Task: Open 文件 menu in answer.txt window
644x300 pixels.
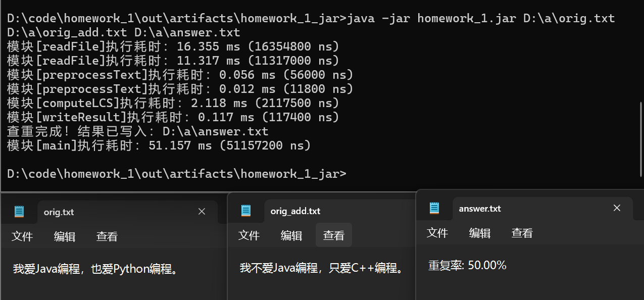Action: pyautogui.click(x=437, y=233)
